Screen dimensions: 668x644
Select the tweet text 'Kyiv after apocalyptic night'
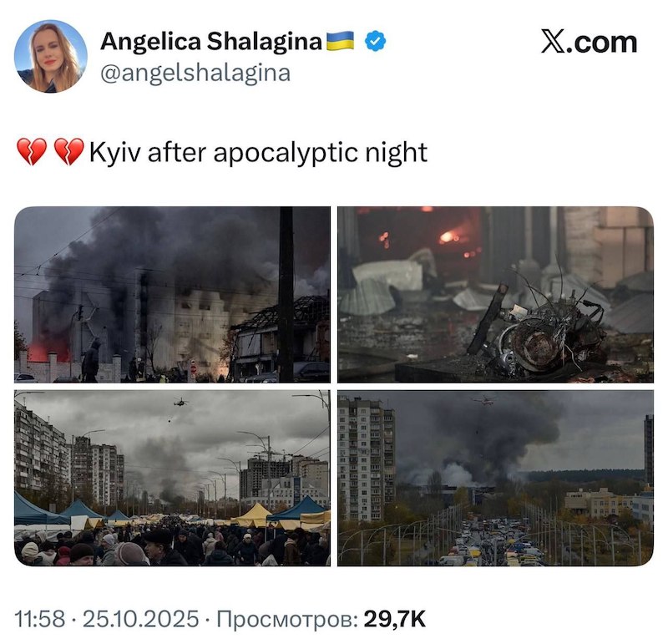(x=258, y=152)
